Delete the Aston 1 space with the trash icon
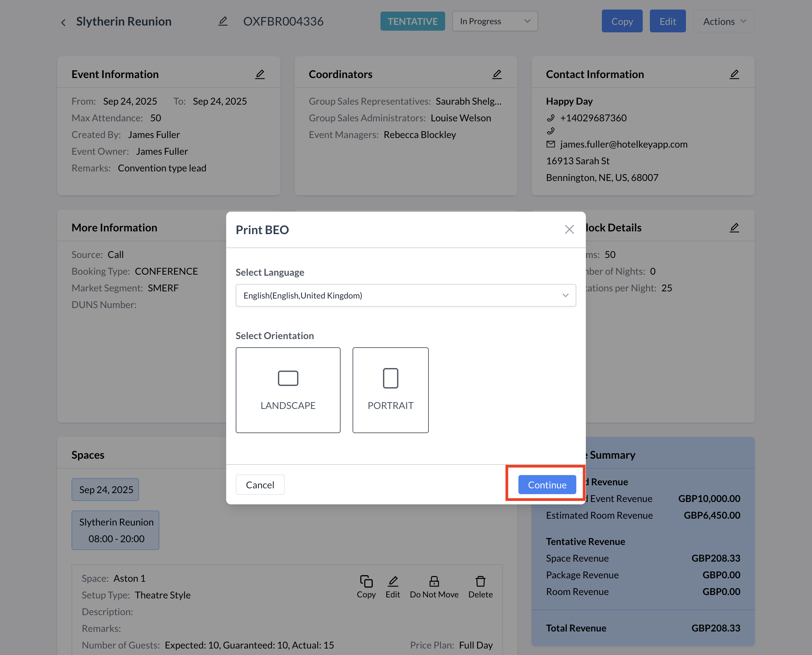 tap(480, 581)
